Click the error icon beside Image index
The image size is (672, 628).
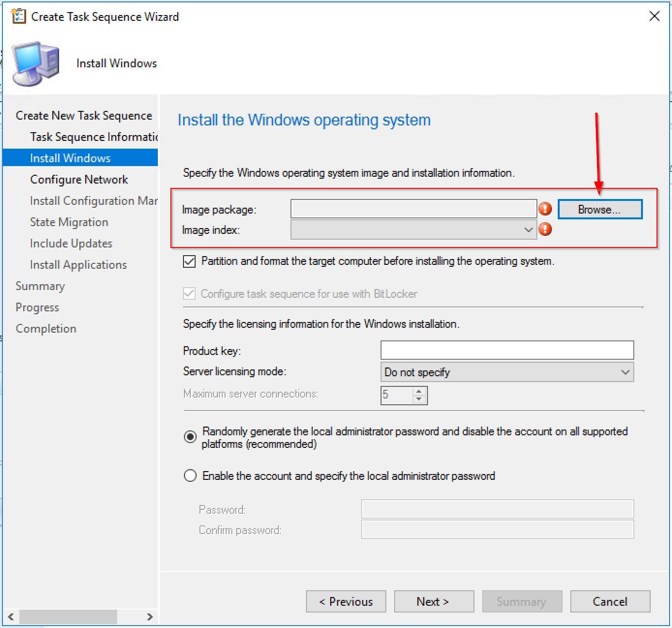(545, 229)
